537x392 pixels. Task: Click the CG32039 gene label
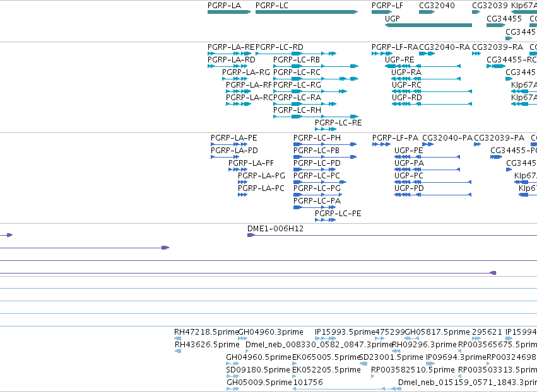[x=490, y=6]
